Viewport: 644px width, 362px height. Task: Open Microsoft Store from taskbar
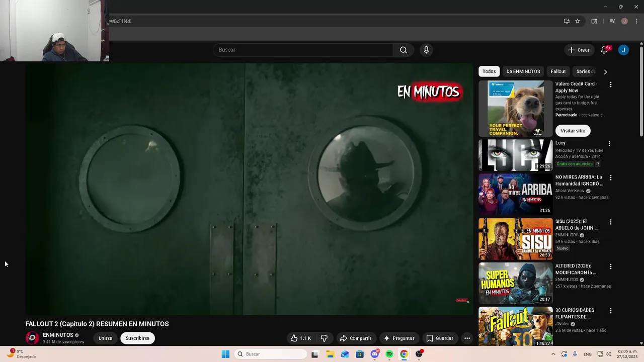360,354
